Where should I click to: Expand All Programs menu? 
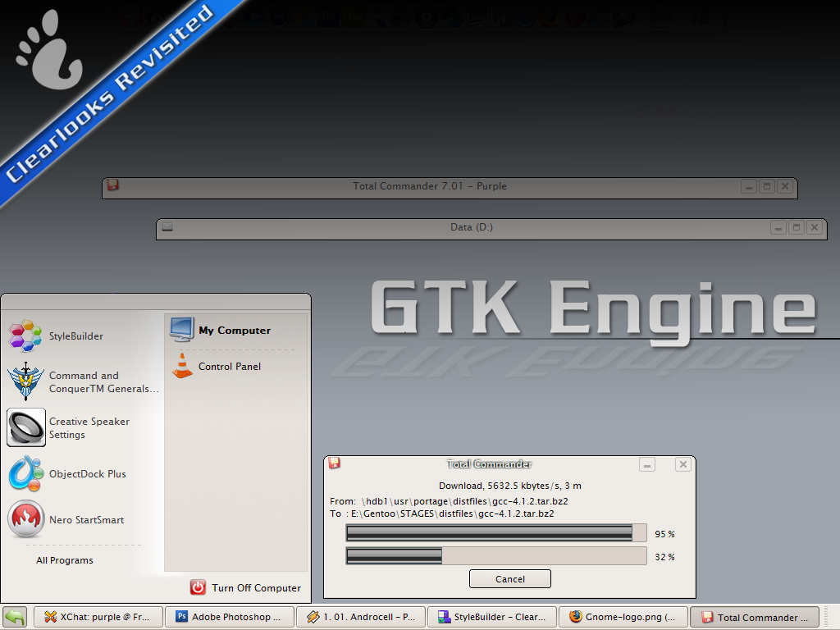point(64,559)
